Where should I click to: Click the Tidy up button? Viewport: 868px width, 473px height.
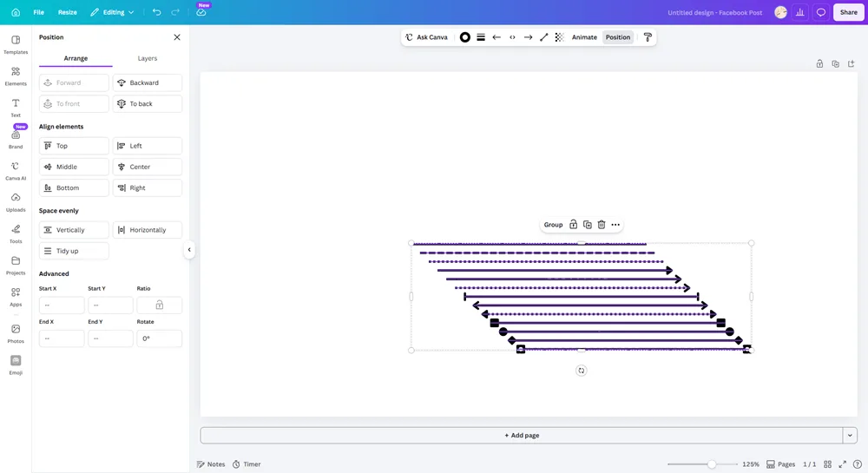coord(74,251)
